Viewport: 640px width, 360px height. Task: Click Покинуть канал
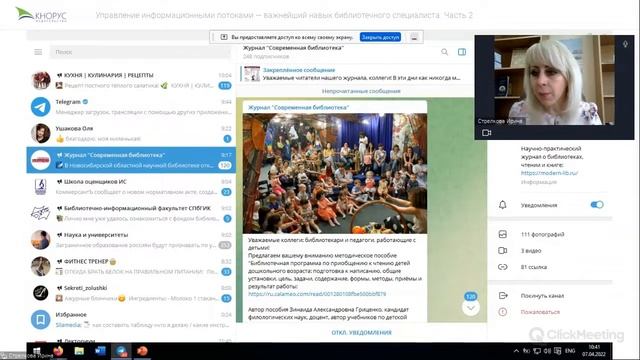click(542, 296)
